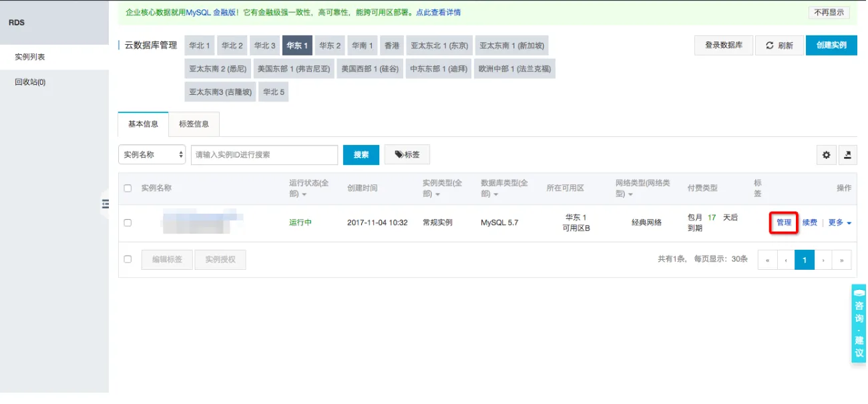Open the settings gear icon above the table
The height and width of the screenshot is (404, 868).
(x=827, y=155)
